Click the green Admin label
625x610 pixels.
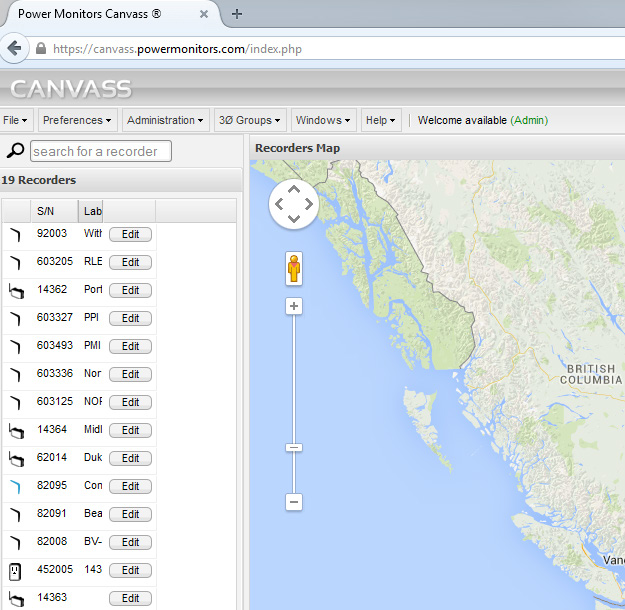[529, 120]
